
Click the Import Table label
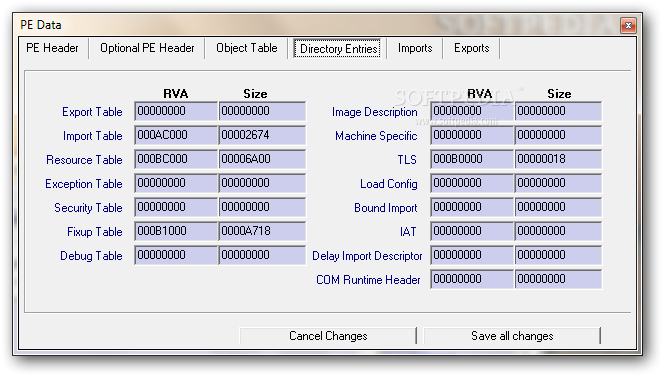click(x=93, y=136)
